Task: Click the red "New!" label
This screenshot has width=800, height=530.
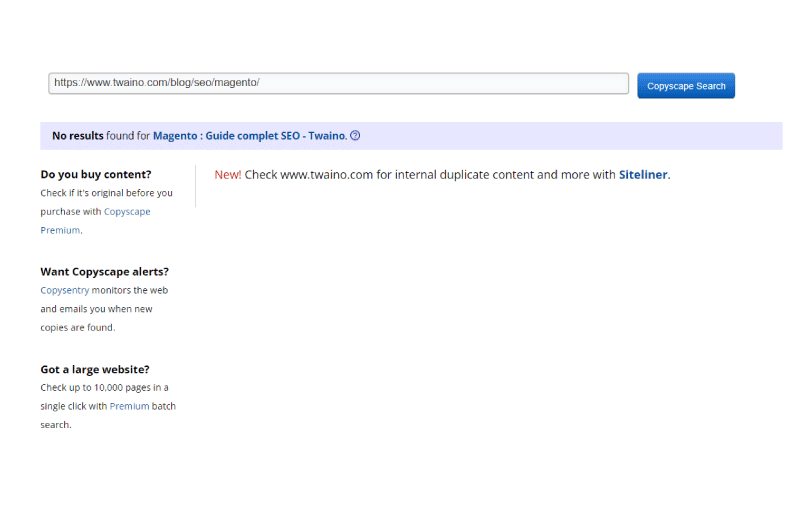Action: click(x=228, y=175)
